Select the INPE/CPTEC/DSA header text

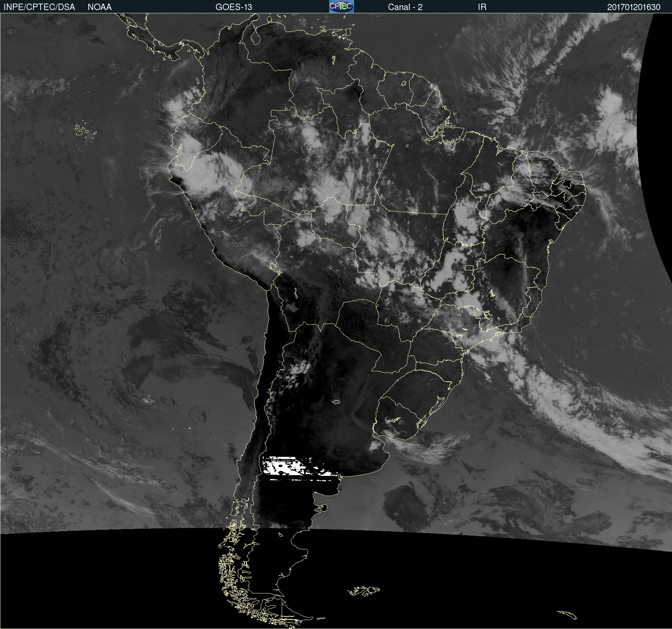click(x=39, y=7)
